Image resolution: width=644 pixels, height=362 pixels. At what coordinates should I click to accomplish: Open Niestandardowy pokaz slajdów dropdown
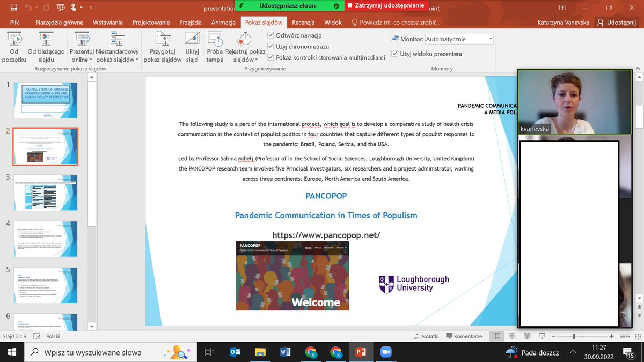point(117,47)
